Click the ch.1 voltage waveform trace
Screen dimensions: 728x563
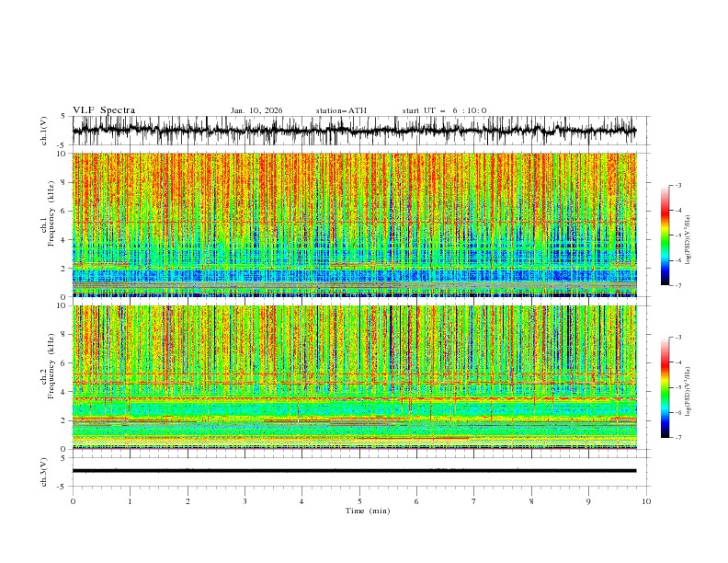[x=354, y=131]
